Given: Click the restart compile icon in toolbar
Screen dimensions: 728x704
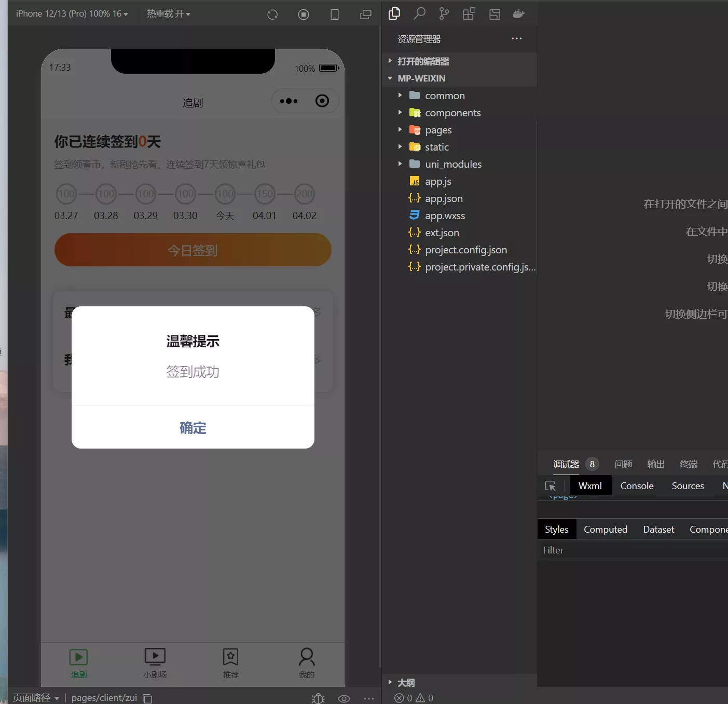Looking at the screenshot, I should click(x=272, y=14).
